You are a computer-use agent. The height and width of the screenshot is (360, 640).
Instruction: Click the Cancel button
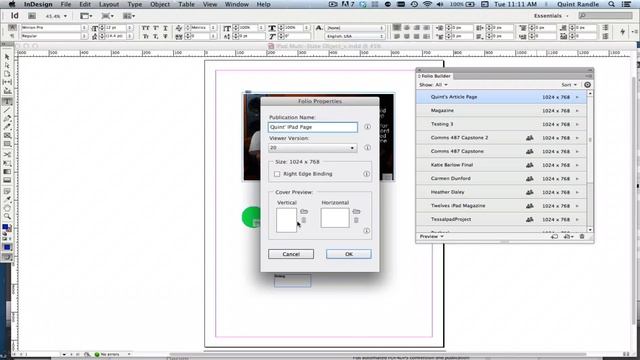[291, 254]
